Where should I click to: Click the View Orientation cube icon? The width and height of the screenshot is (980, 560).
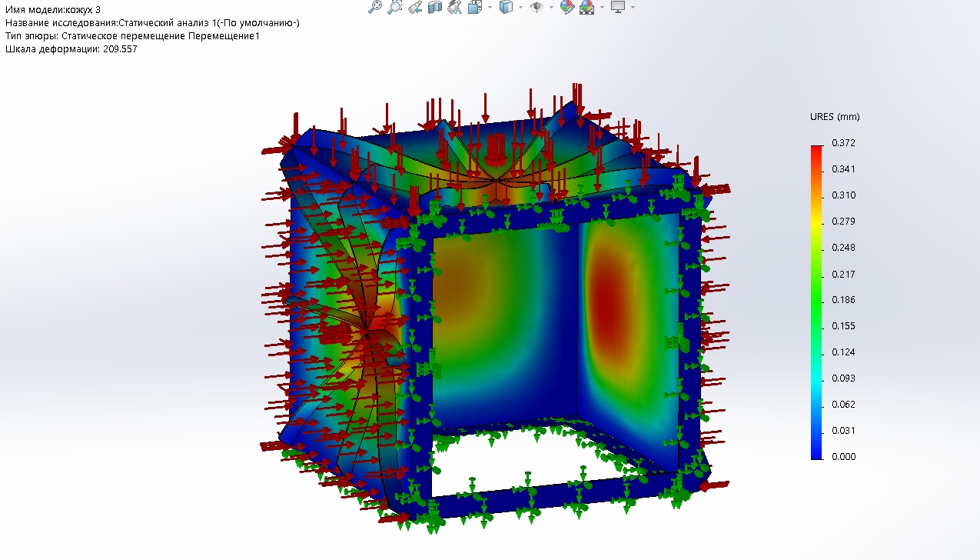[475, 7]
